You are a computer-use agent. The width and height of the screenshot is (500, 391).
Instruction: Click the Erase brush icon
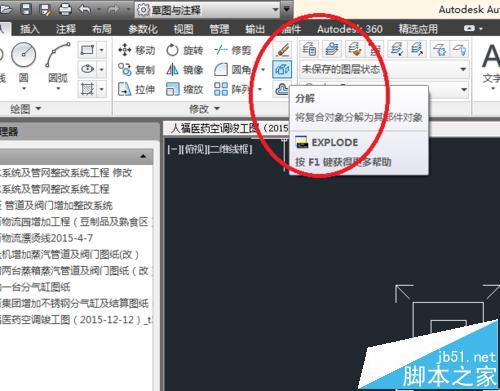pos(282,50)
